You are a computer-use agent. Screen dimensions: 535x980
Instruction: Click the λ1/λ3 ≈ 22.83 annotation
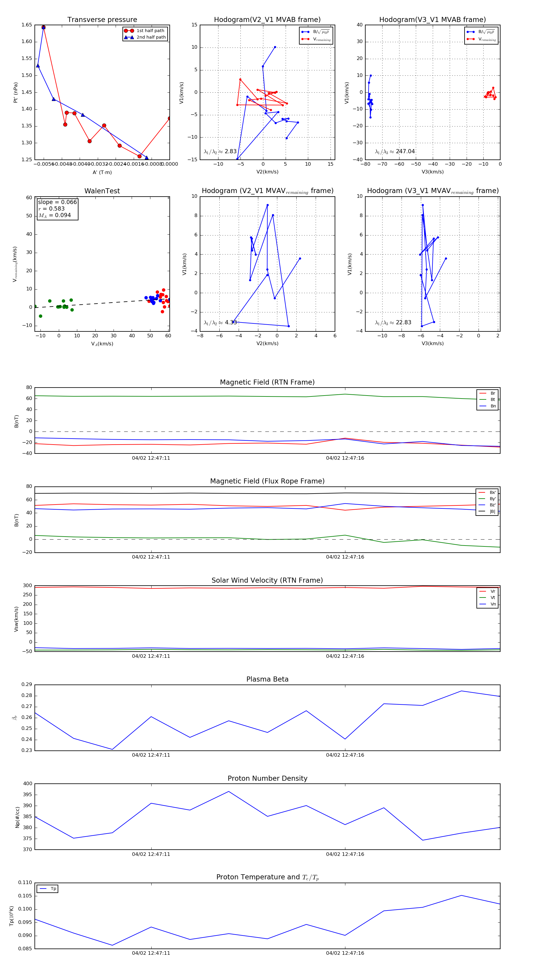(x=393, y=323)
